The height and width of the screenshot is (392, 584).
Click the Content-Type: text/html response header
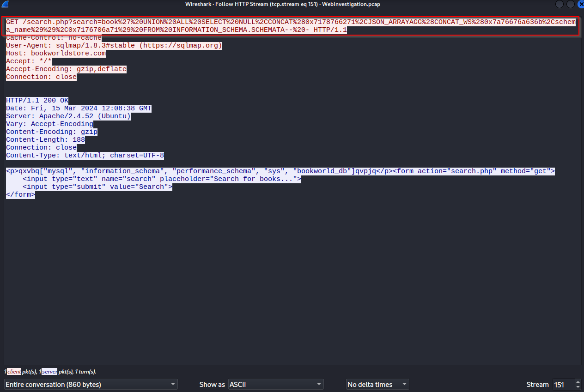[85, 156]
